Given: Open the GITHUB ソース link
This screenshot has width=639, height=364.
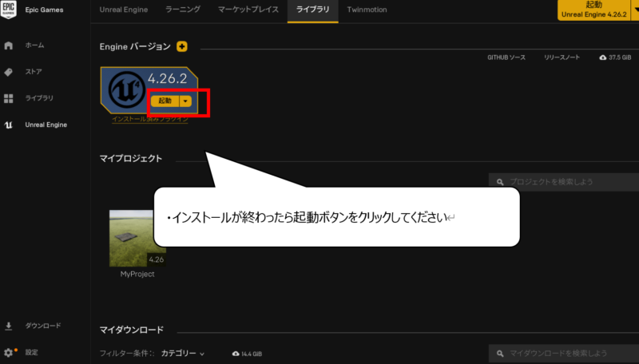Looking at the screenshot, I should (x=506, y=57).
